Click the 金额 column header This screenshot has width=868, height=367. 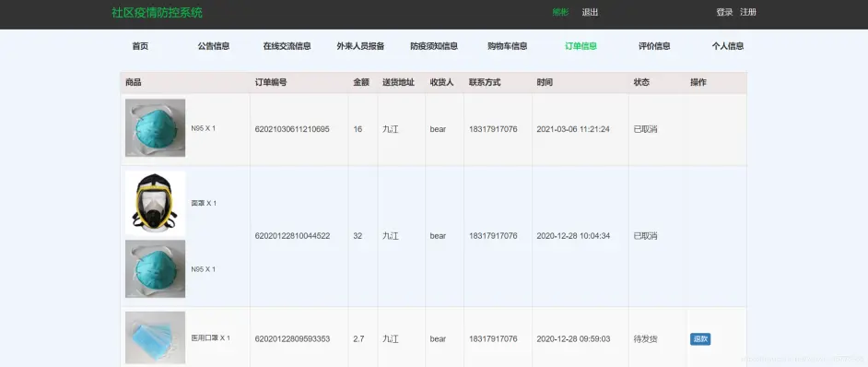[361, 82]
